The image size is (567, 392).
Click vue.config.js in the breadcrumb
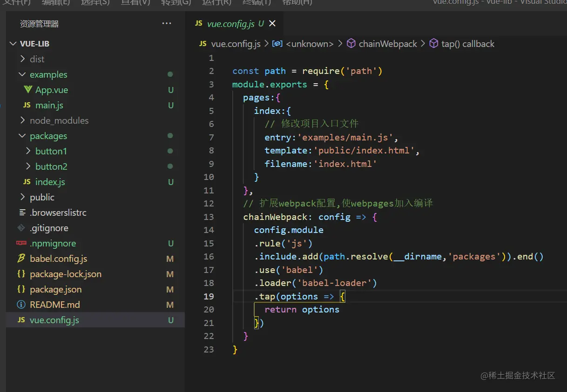click(x=236, y=44)
